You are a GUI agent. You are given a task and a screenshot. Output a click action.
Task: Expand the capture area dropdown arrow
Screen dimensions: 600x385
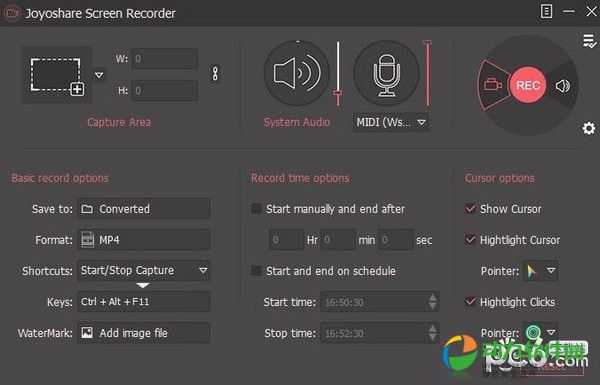[x=99, y=75]
